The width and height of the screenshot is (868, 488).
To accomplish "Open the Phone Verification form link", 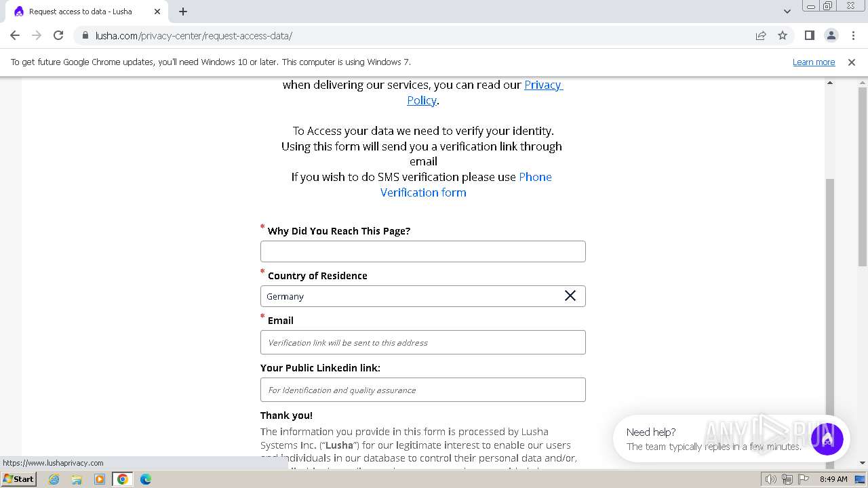I will click(466, 184).
